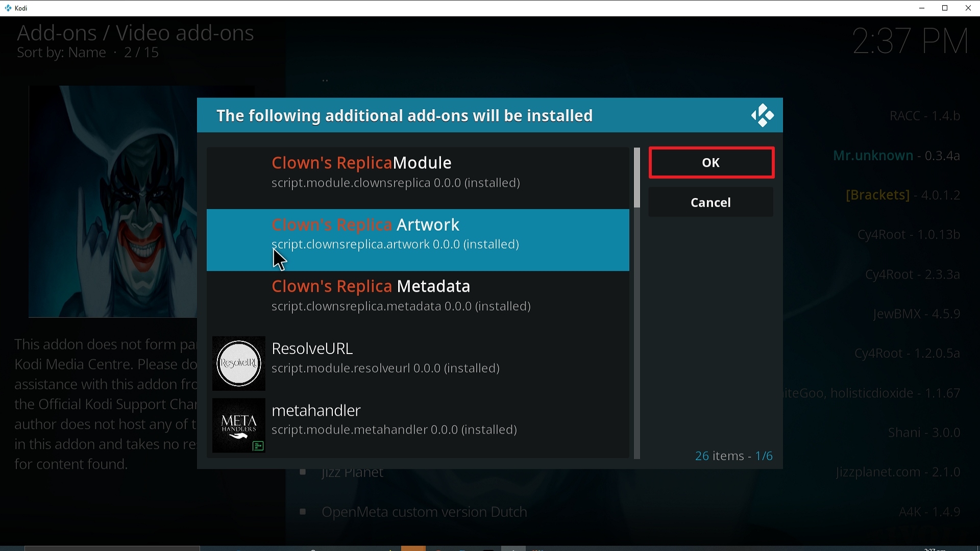This screenshot has height=551, width=980.
Task: Click the clown addon artwork thumbnail
Action: pos(113,202)
